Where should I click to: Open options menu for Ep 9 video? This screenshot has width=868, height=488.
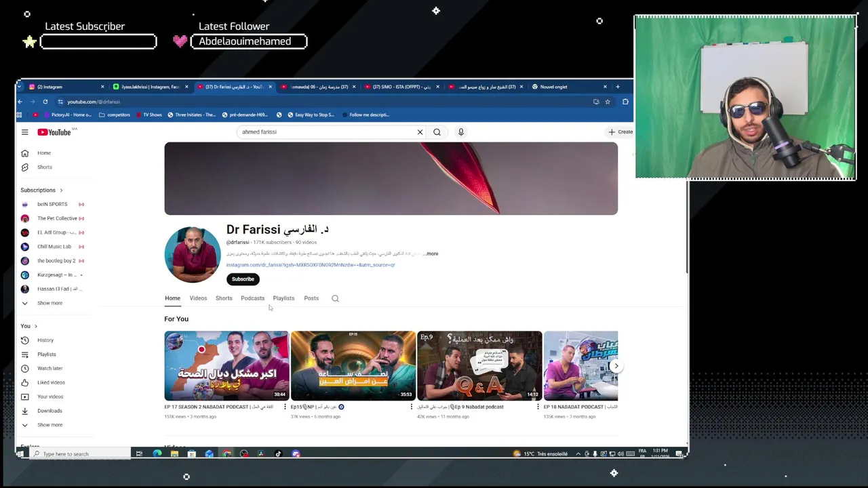(x=538, y=407)
